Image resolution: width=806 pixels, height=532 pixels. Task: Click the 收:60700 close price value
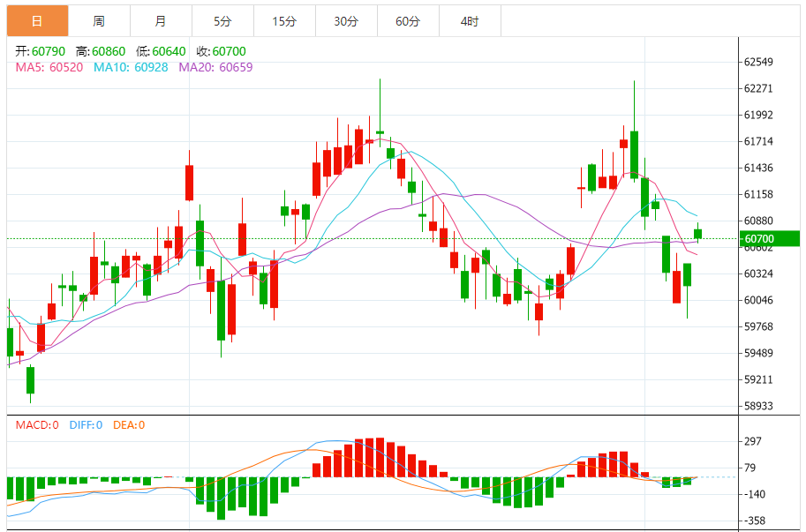point(221,51)
